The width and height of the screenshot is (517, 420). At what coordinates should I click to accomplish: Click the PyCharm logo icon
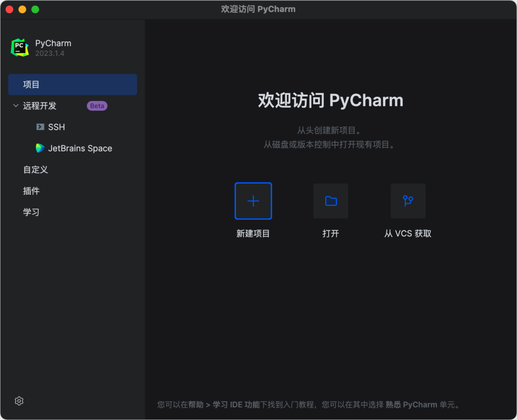point(19,47)
